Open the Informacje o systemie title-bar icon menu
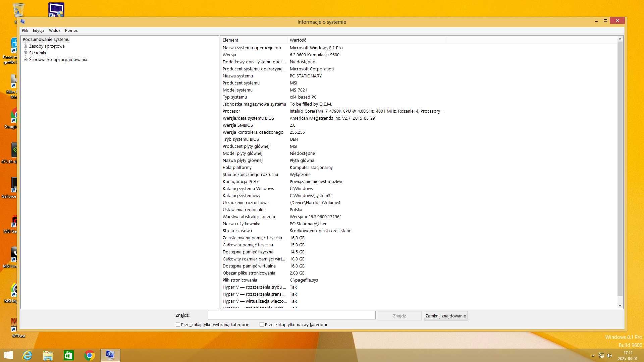 coord(23,22)
